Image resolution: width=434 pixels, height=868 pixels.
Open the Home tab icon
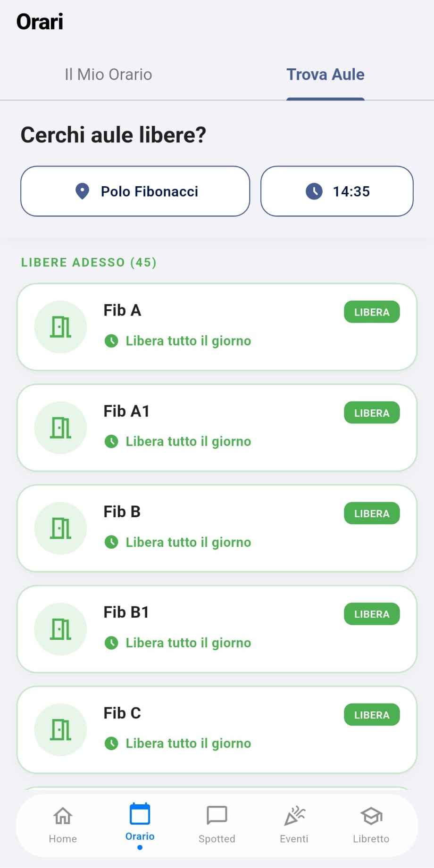[63, 816]
